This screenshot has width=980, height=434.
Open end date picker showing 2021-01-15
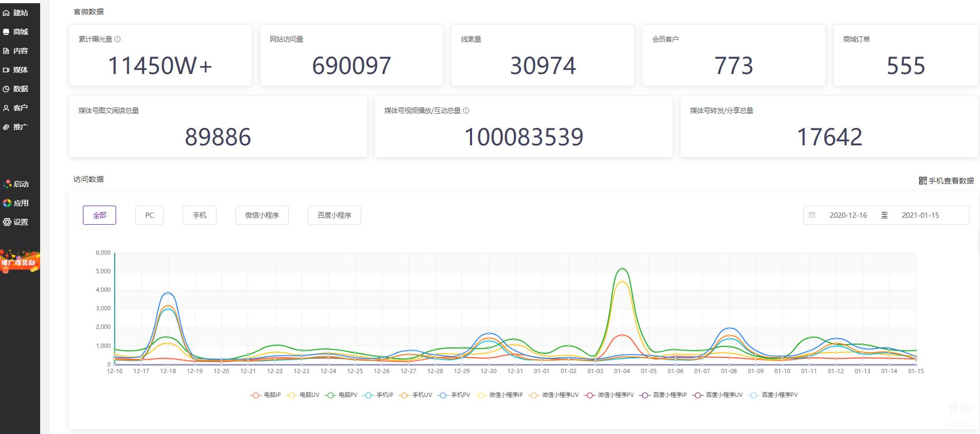pos(920,215)
